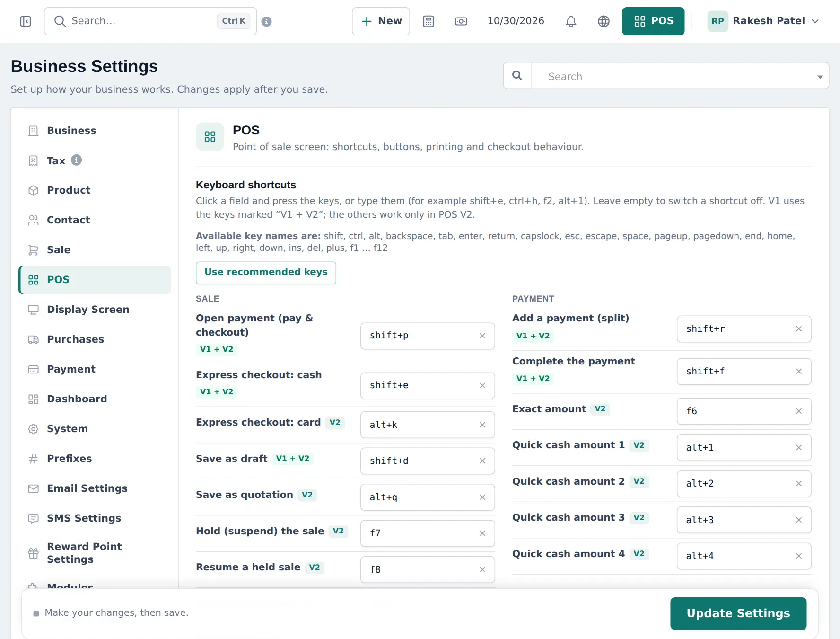Click Update Settings
The image size is (840, 639).
(x=738, y=613)
